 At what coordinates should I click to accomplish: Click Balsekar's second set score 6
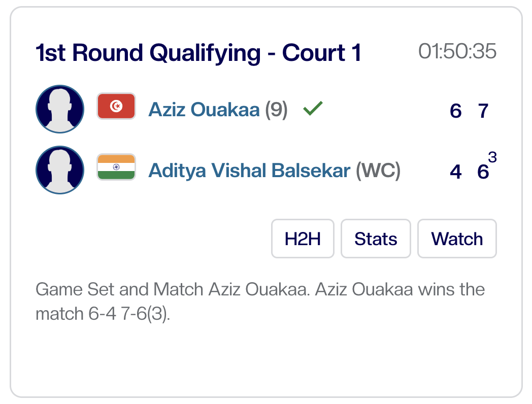point(482,172)
